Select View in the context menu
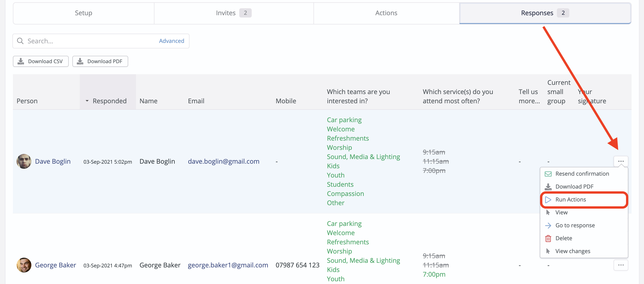 [562, 212]
